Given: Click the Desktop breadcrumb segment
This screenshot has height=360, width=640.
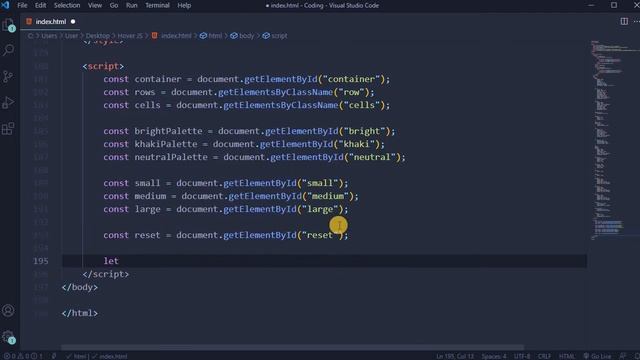Looking at the screenshot, I should point(98,36).
